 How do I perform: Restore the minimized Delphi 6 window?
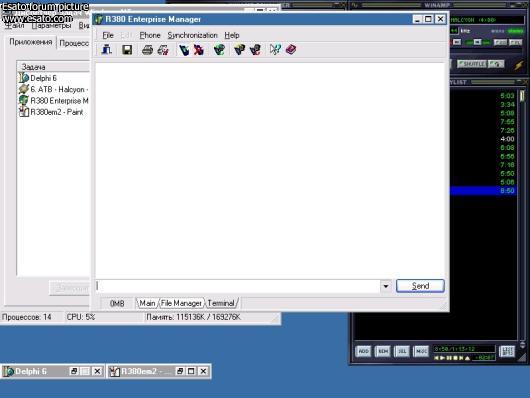(74, 371)
